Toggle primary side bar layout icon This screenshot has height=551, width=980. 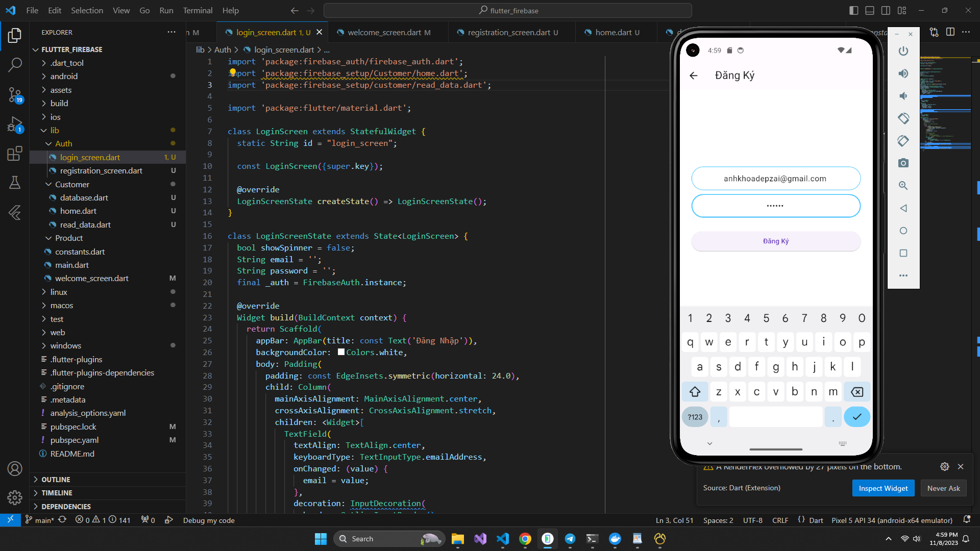[853, 10]
